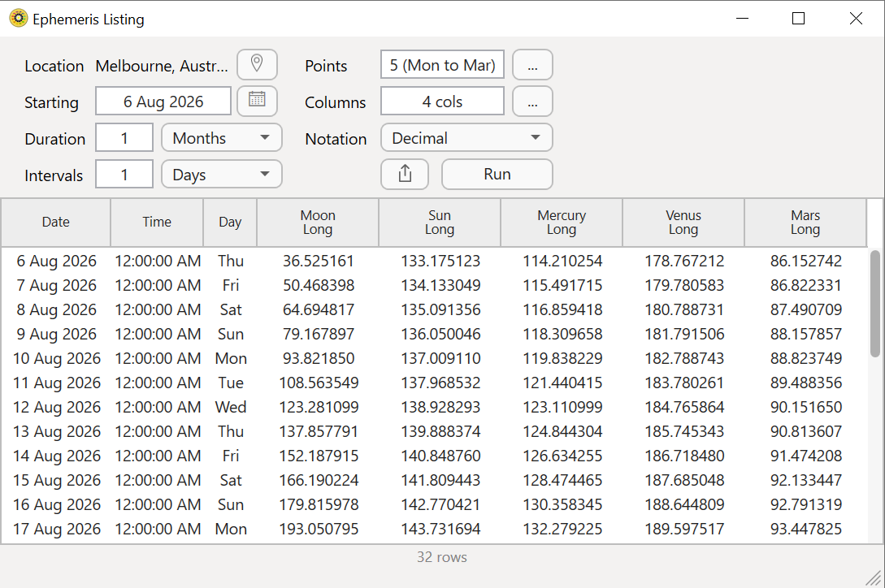The width and height of the screenshot is (885, 588).
Task: Click Mercury value 116.859418
Action: pyautogui.click(x=562, y=309)
